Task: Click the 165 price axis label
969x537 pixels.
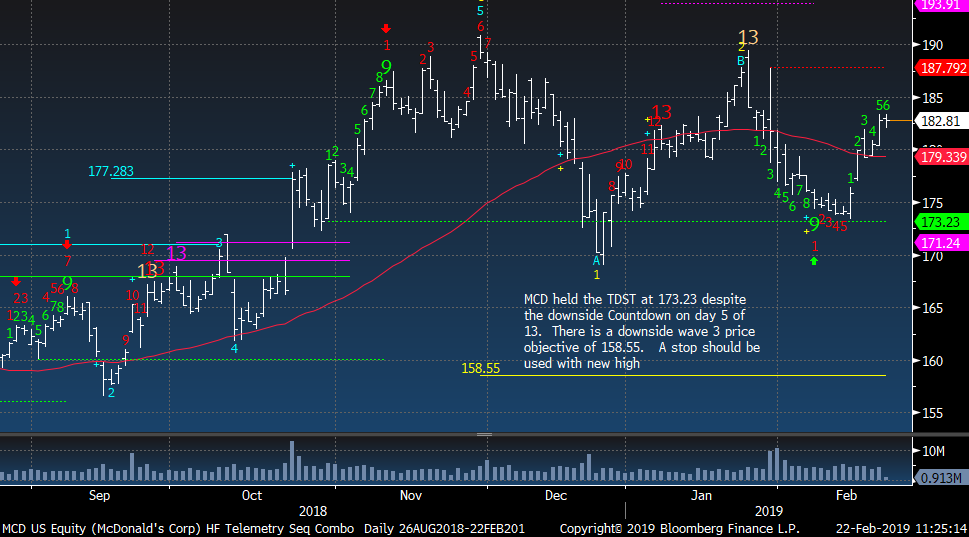Action: point(933,308)
